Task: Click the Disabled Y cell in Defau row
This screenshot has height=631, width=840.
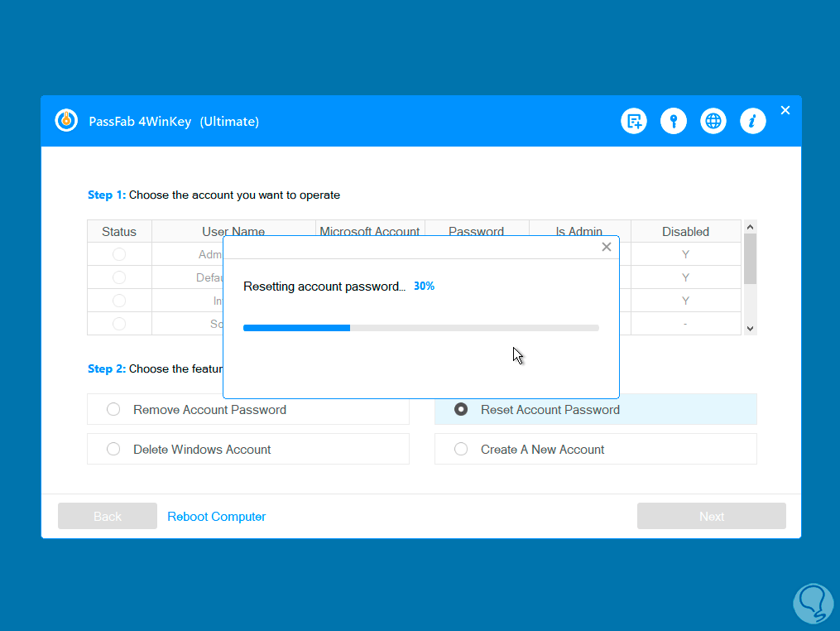Action: 686,277
